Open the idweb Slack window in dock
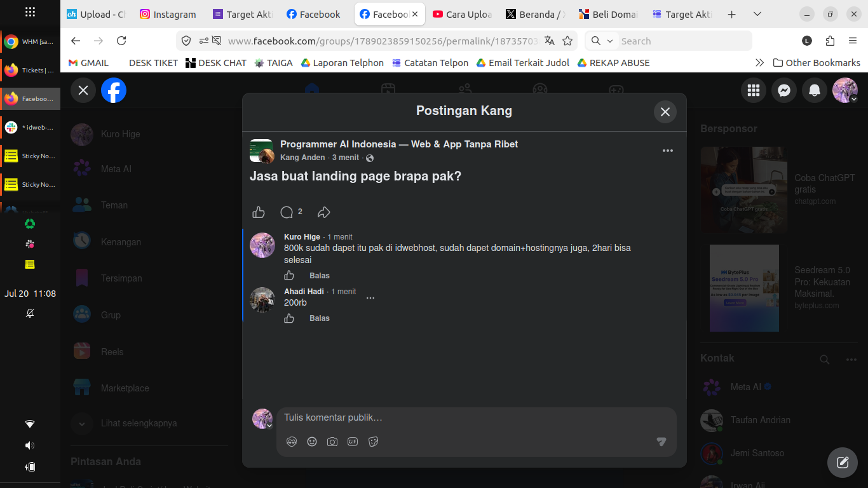868x488 pixels. [x=30, y=128]
